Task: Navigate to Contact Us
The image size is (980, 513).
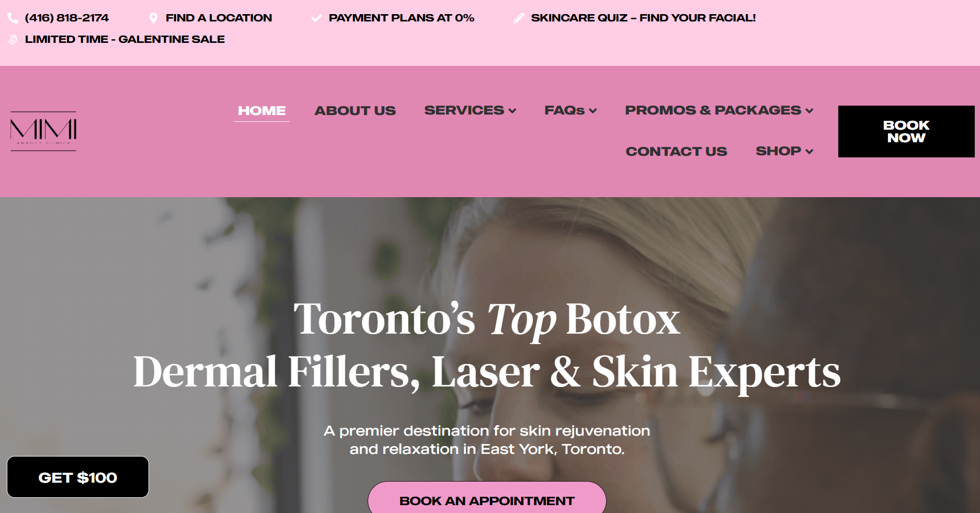Action: point(677,152)
